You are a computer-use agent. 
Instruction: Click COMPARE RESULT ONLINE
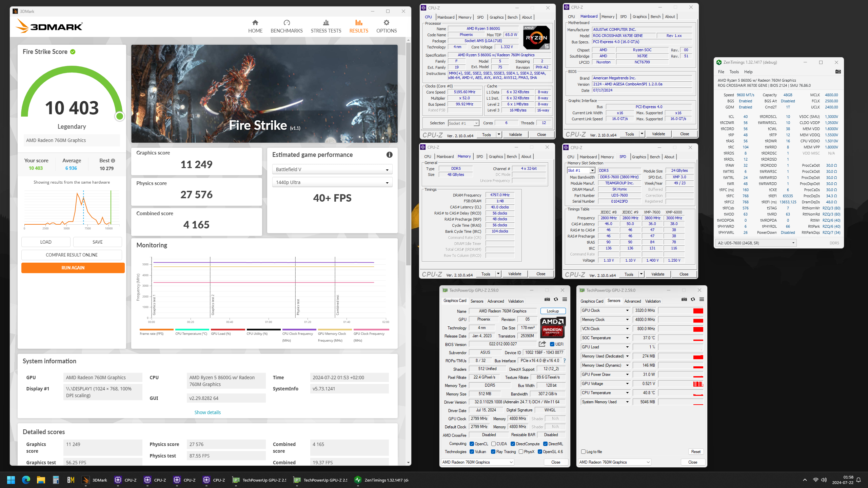click(72, 255)
